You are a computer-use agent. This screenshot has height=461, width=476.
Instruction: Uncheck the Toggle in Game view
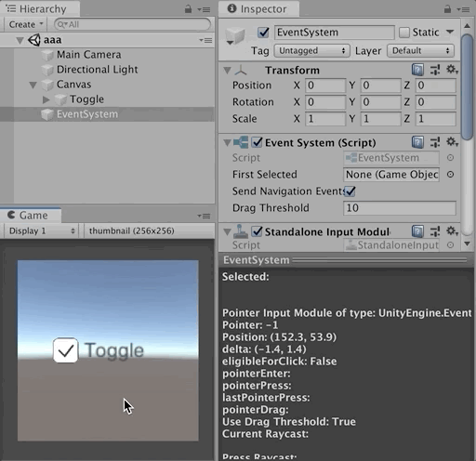(x=65, y=350)
